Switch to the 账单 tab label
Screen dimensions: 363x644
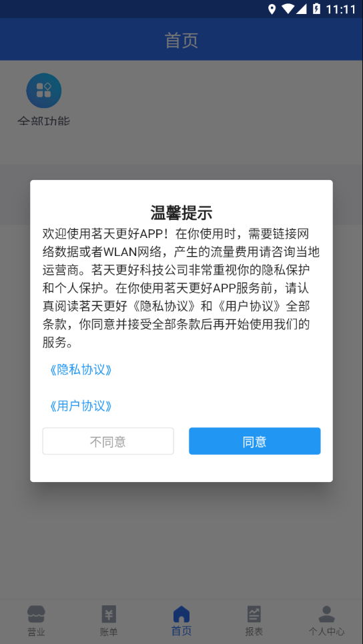109,632
